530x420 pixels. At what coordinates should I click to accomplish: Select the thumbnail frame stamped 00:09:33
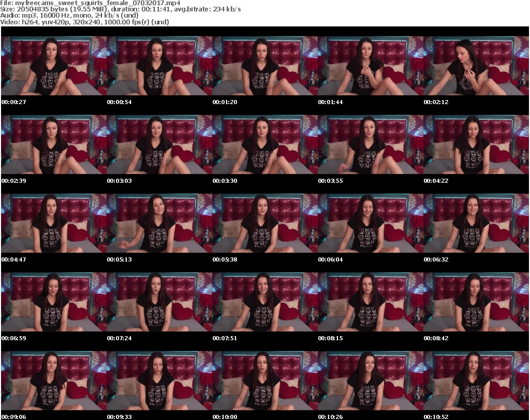pos(159,381)
